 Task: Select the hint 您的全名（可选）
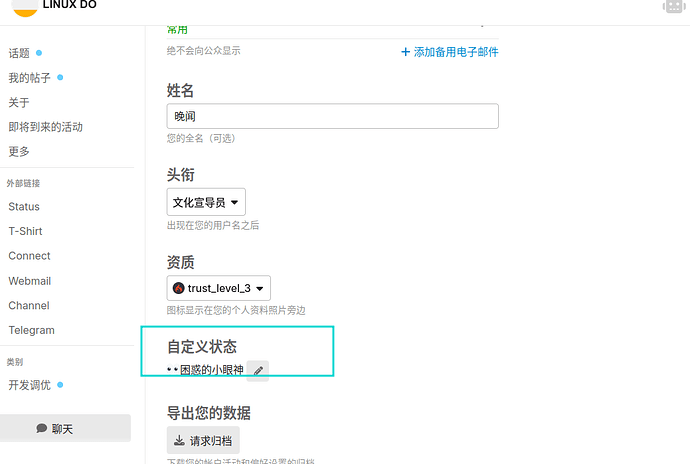click(x=201, y=138)
